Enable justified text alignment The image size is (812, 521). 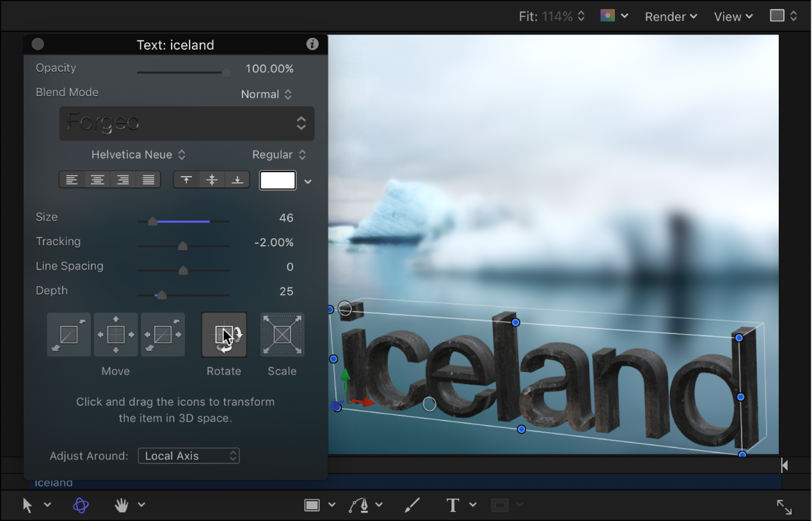tap(148, 179)
